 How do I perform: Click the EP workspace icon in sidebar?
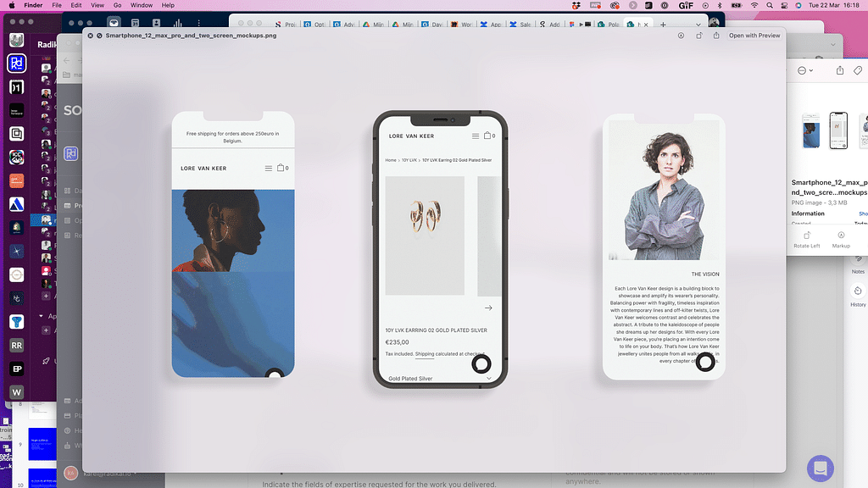coord(16,369)
